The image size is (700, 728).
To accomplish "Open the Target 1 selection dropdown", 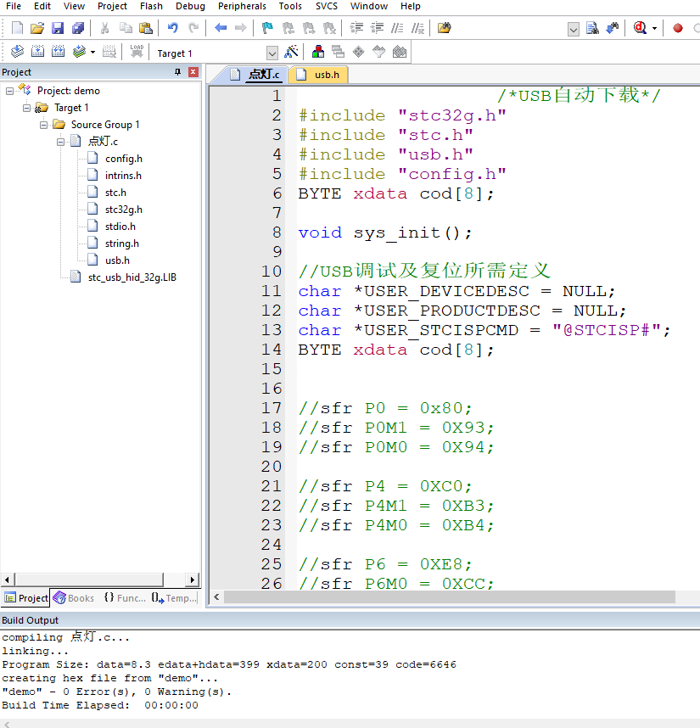I will point(272,53).
